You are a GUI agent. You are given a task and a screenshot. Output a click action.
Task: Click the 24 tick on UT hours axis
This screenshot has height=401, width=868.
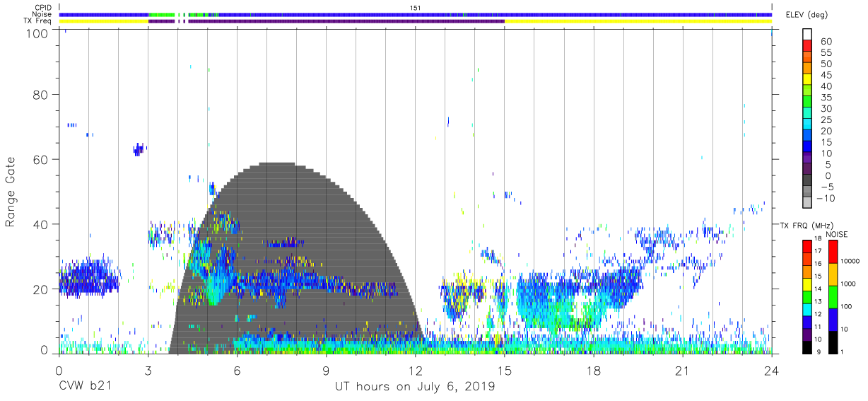[772, 371]
